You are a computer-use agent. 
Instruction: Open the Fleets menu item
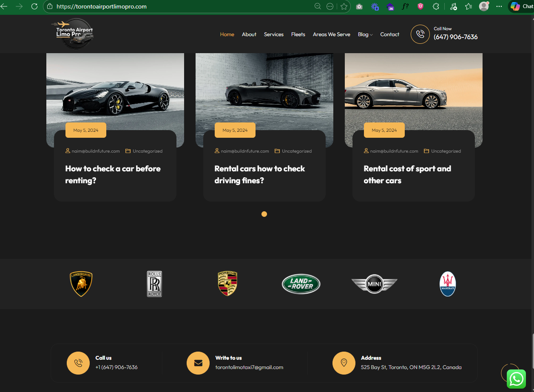click(298, 34)
